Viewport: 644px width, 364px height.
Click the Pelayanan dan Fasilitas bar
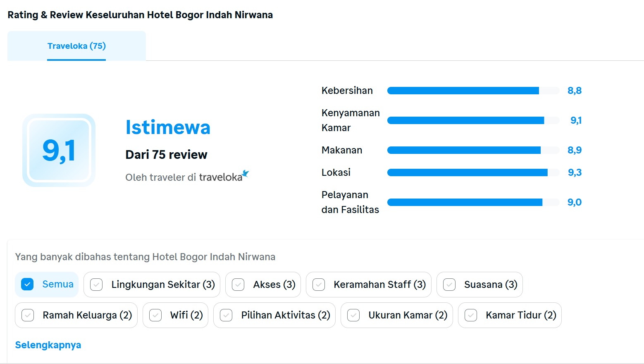click(x=473, y=202)
